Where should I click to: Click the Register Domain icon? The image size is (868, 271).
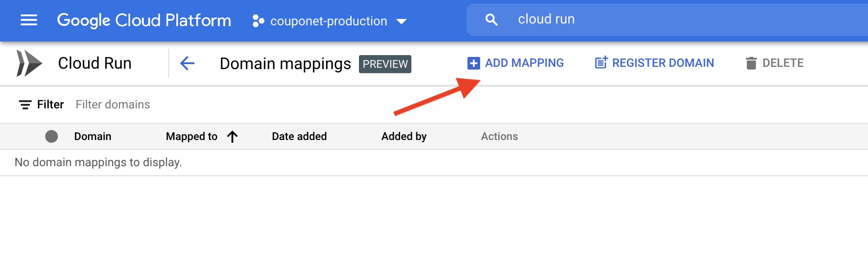click(x=601, y=63)
